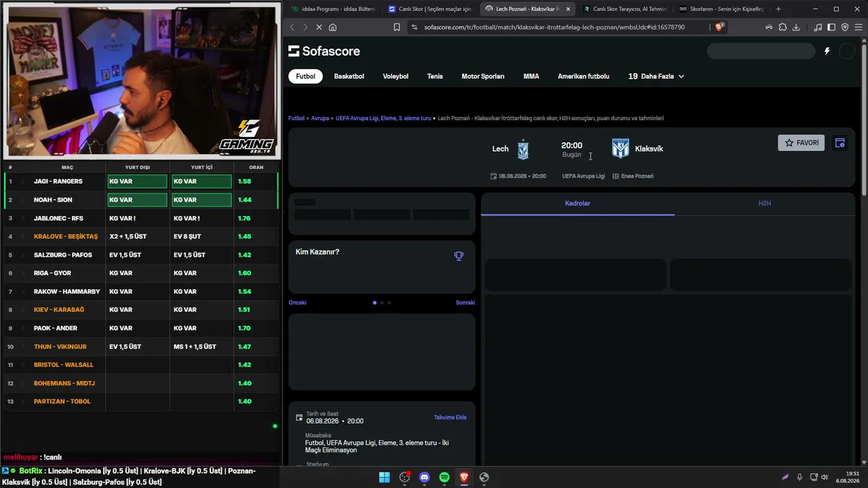This screenshot has height=488, width=868.
Task: Go back in browser history
Action: 292,27
